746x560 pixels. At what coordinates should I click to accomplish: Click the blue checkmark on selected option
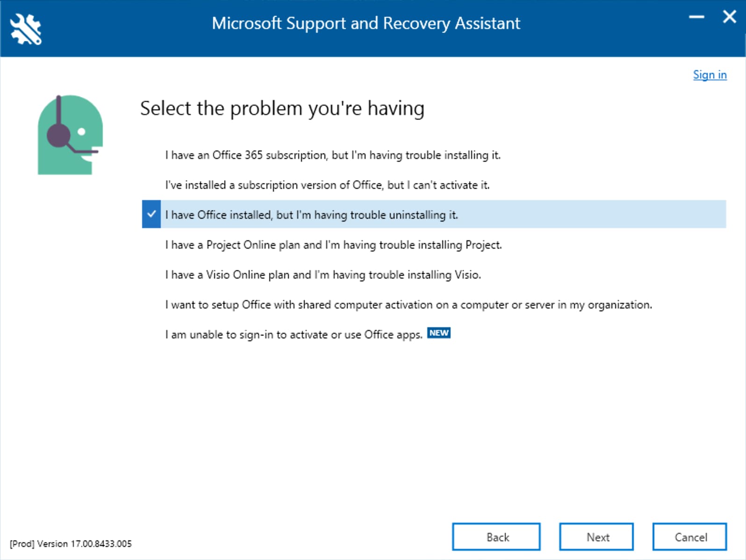coord(151,214)
